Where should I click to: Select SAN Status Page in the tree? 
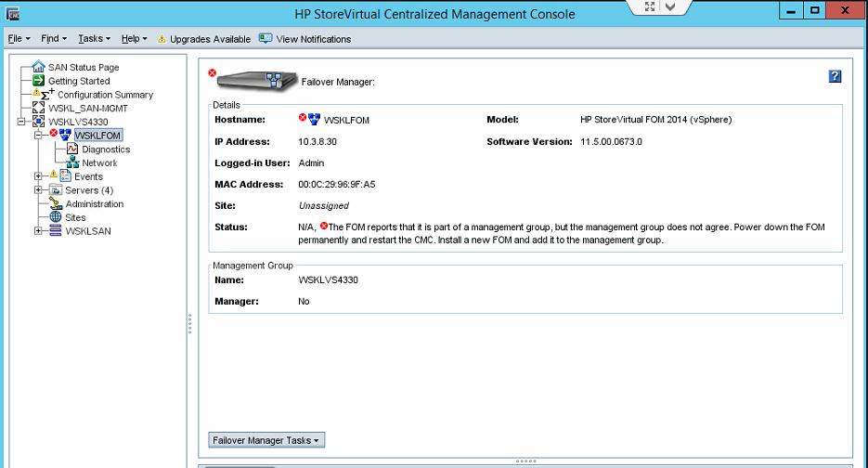pos(84,68)
